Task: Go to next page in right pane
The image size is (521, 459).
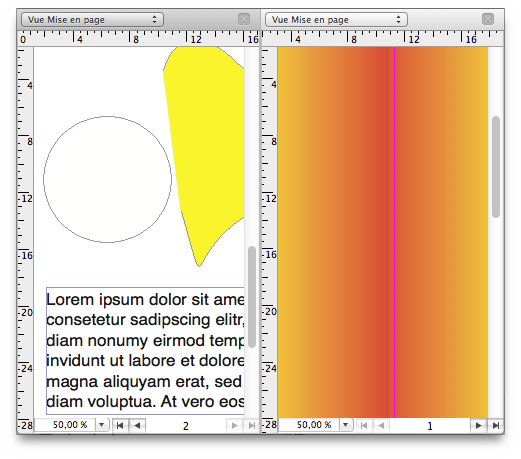Action: click(478, 425)
